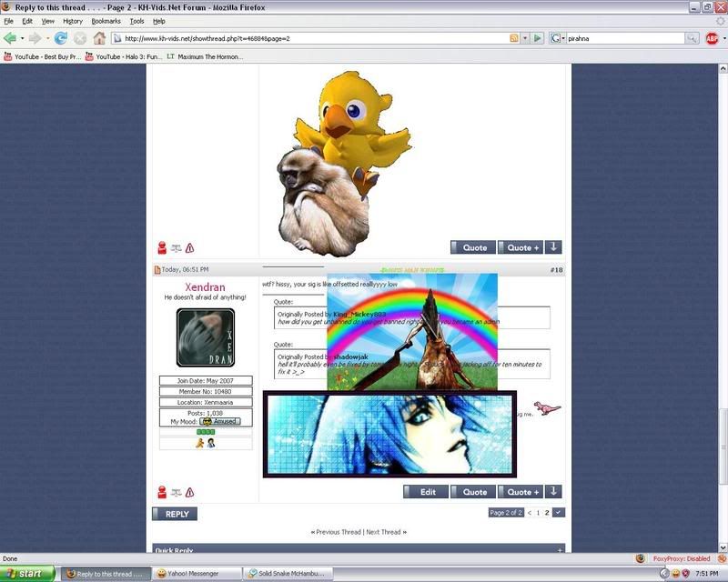This screenshot has height=582, width=728.
Task: Click post number #18 link
Action: (x=556, y=270)
